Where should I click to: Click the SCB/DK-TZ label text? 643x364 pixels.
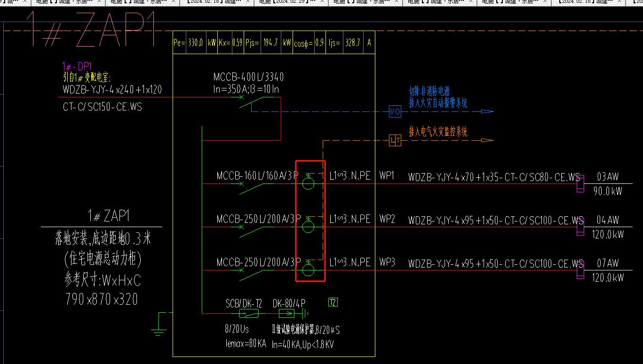coord(244,304)
